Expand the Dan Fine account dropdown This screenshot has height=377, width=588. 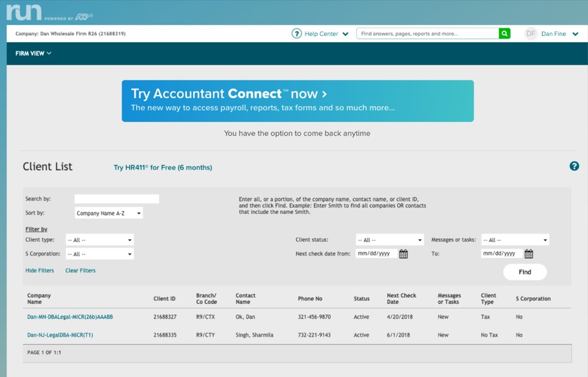575,34
